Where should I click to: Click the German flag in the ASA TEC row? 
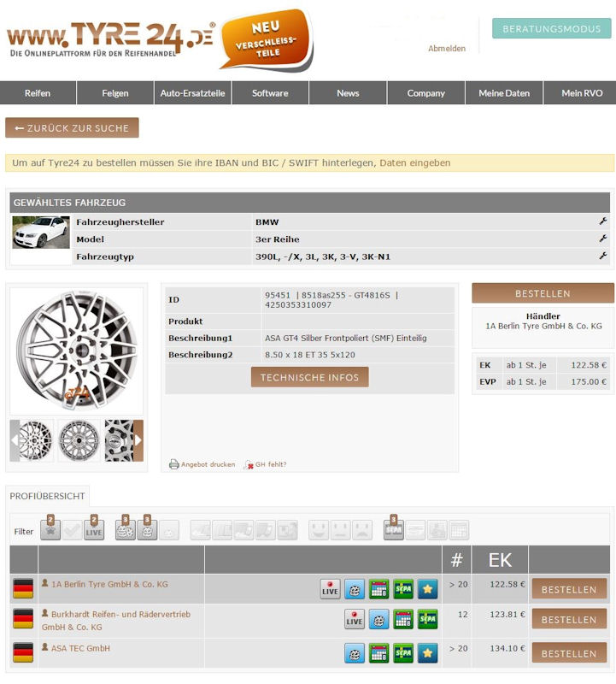[x=23, y=652]
